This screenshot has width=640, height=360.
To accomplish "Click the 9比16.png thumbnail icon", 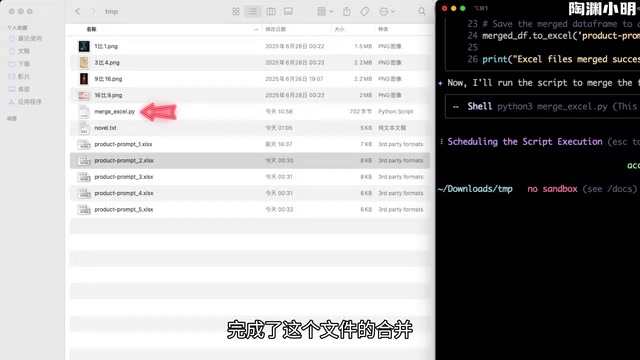I will coord(84,79).
